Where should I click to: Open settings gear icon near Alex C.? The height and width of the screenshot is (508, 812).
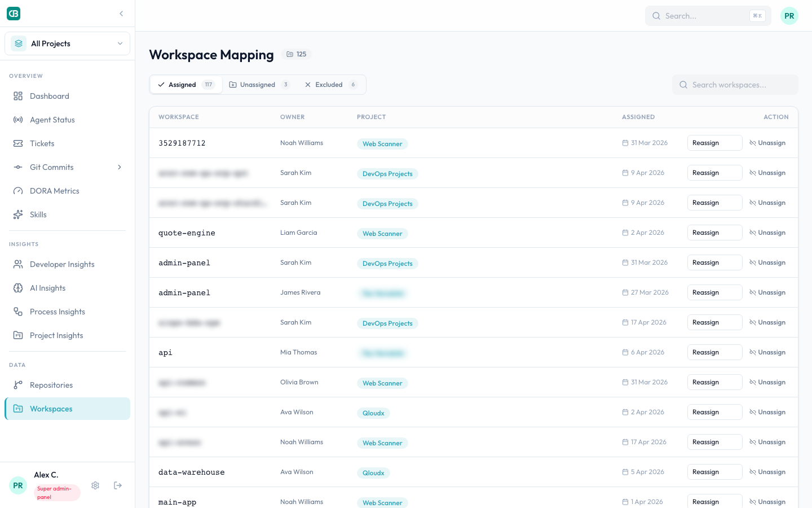point(95,485)
